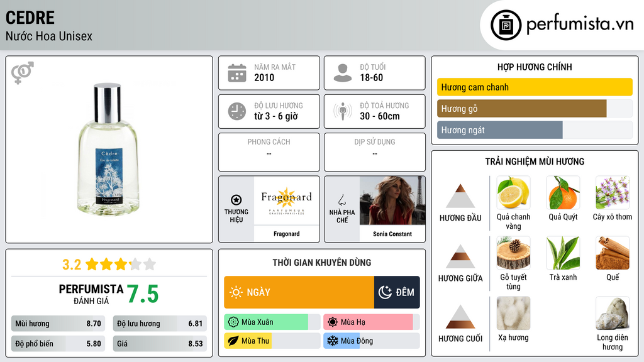644x362 pixels.
Task: Click the Độ lưu hương 6.81 rating bar
Action: [x=160, y=324]
